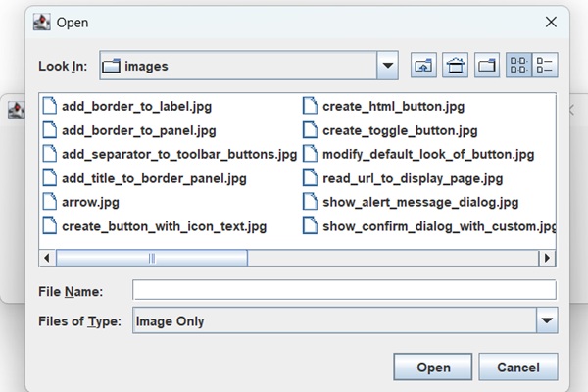Click the file icon beside read_url_to_display_page.jpg

click(x=310, y=177)
